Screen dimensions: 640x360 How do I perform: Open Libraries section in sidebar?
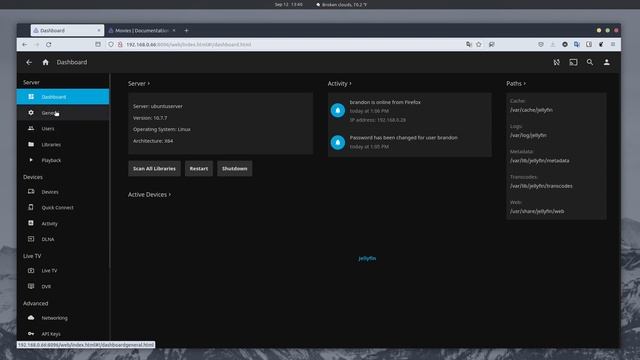click(63, 144)
